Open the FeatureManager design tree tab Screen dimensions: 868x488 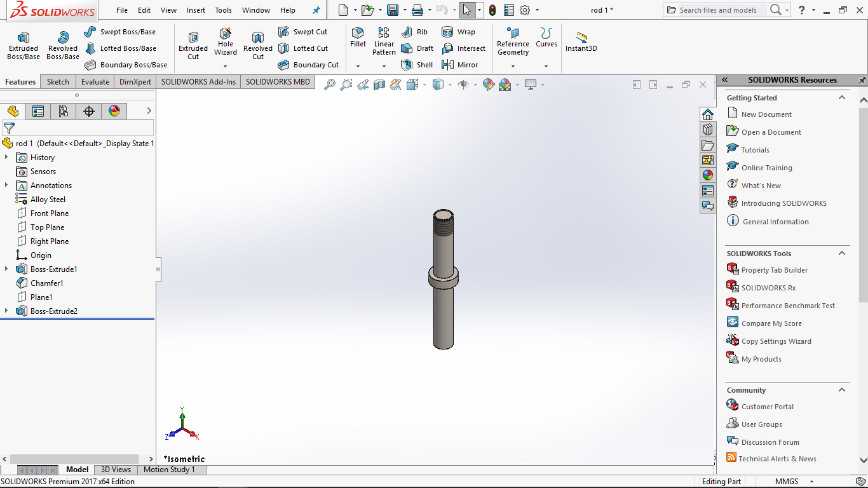(x=13, y=111)
